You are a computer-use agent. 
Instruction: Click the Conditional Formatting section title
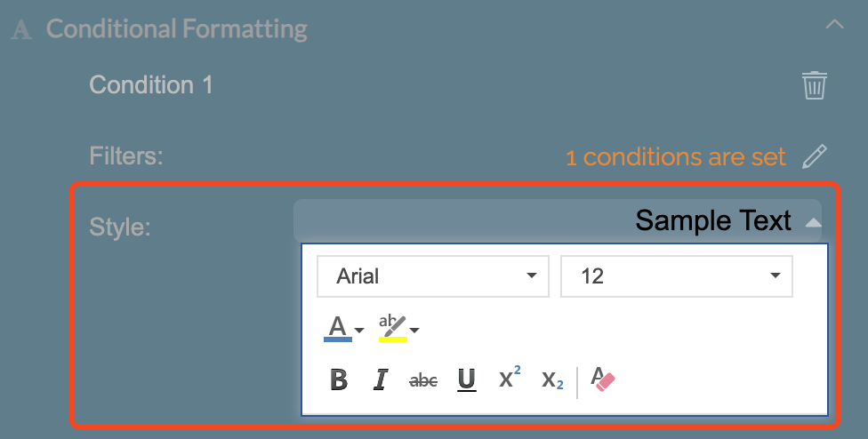point(176,28)
